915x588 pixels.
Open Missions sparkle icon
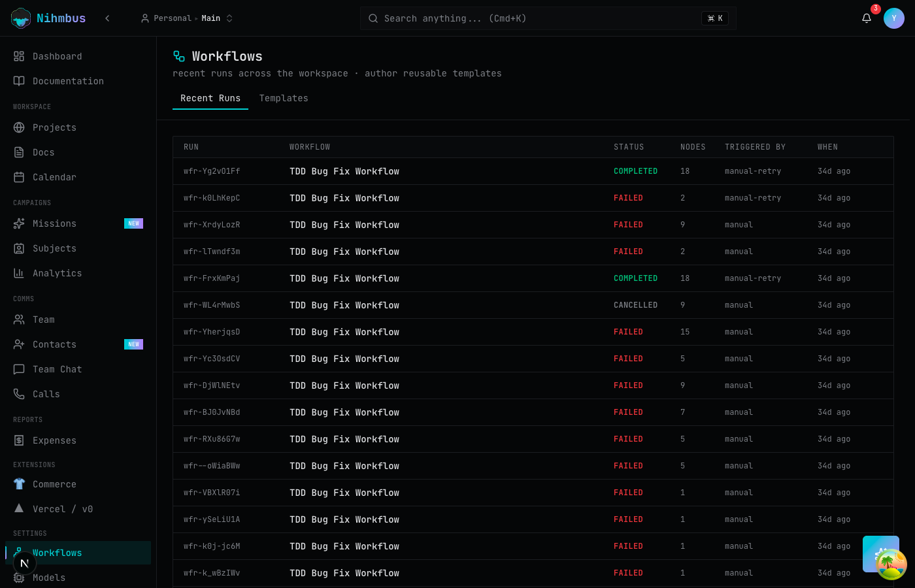[19, 223]
